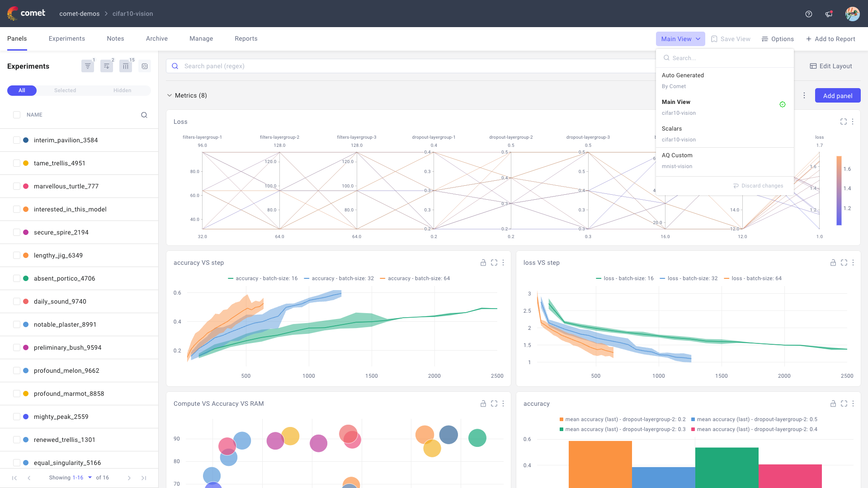
Task: Check the interim_pavilion_3584 experiment checkbox
Action: [16, 140]
